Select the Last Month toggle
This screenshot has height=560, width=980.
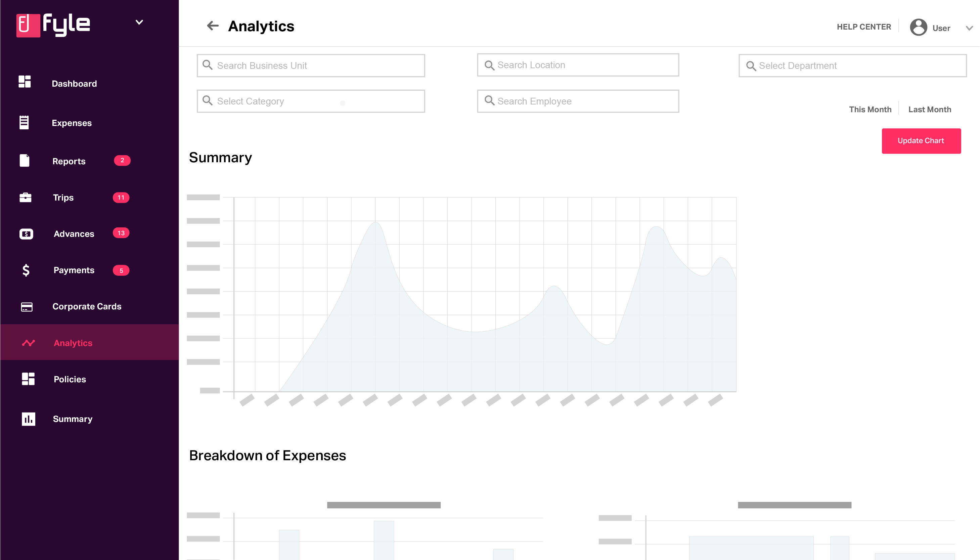click(930, 109)
